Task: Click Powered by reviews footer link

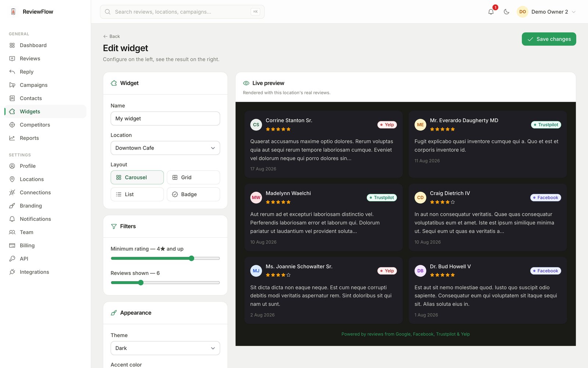Action: pos(406,334)
